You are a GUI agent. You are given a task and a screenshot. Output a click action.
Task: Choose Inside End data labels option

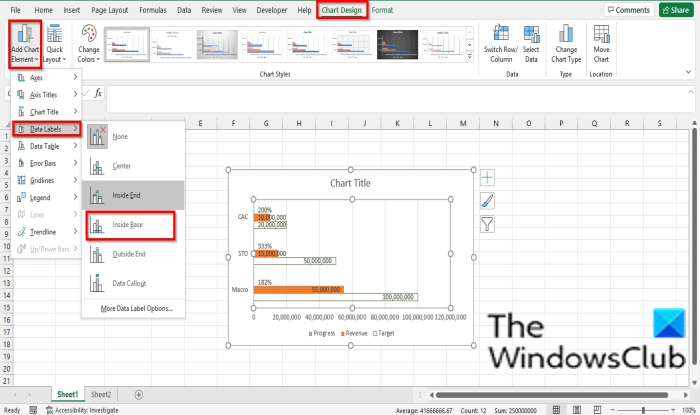coord(133,195)
